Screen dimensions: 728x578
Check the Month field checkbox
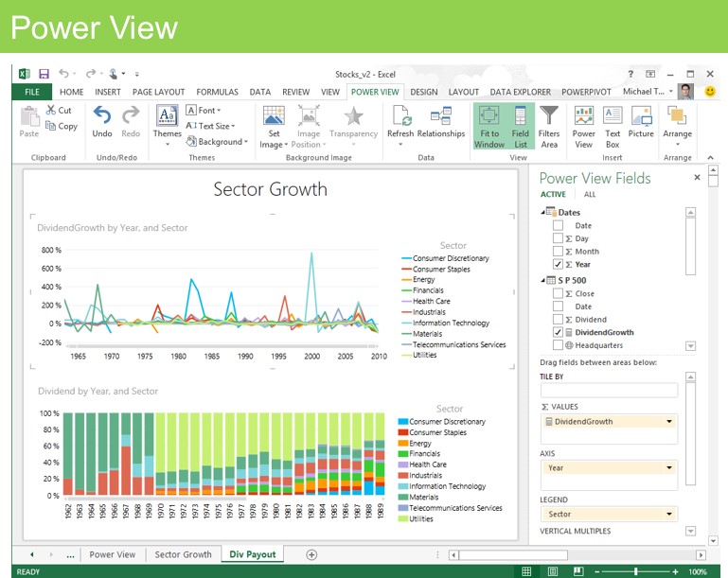click(559, 251)
